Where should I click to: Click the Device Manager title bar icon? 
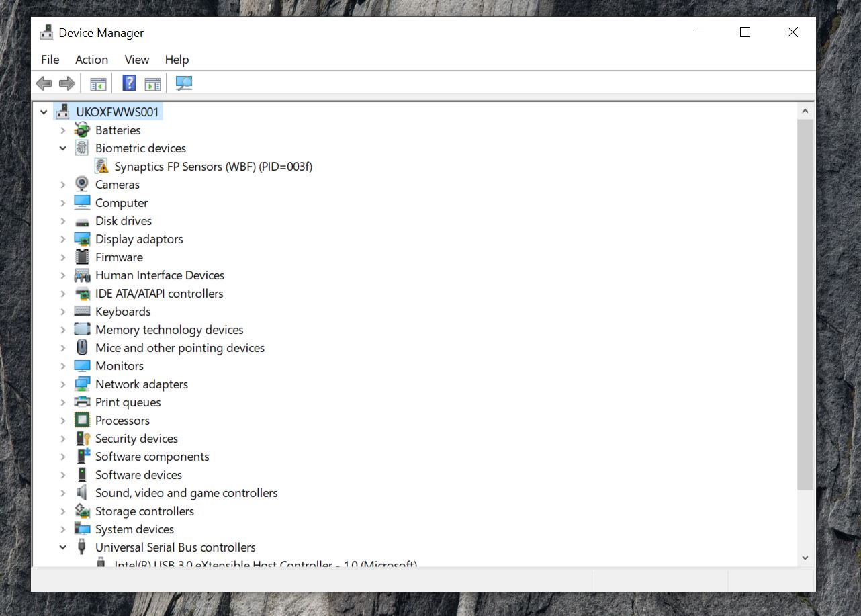click(46, 32)
